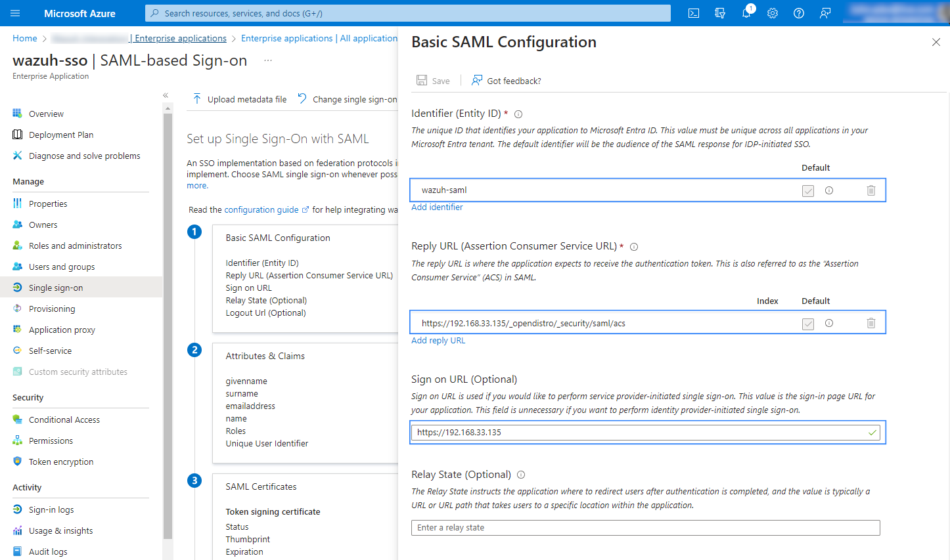Click the Add reply URL link
This screenshot has height=560, width=950.
[438, 341]
